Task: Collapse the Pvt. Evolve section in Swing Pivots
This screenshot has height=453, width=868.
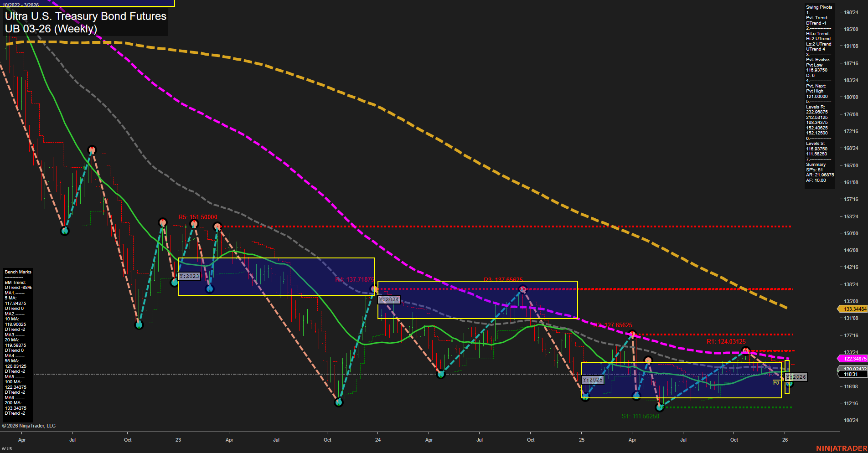Action: (817, 59)
